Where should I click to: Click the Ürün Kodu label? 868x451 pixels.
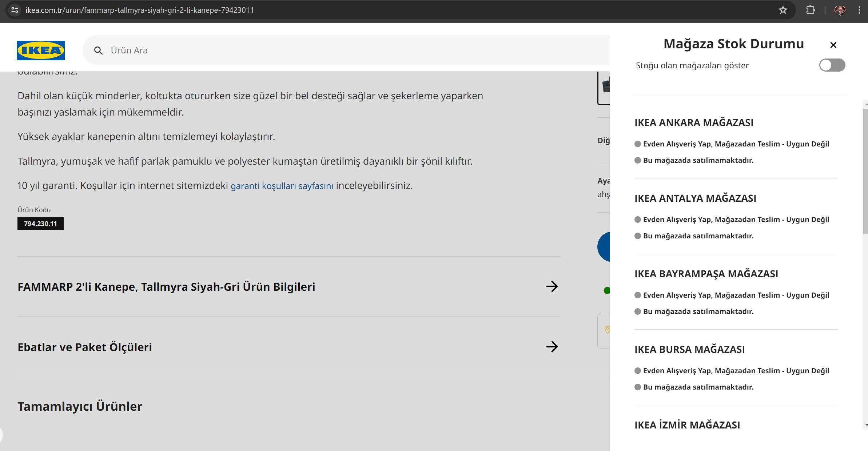(34, 210)
